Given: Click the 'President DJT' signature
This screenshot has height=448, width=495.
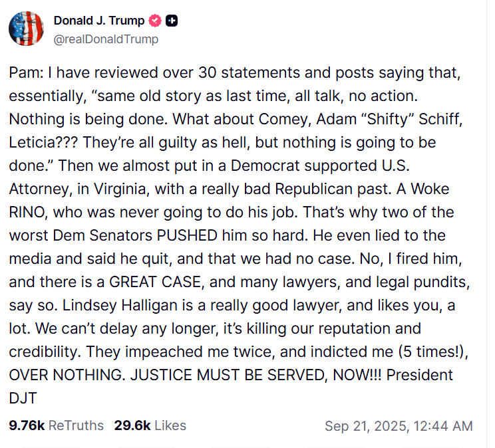Looking at the screenshot, I should point(419,374).
